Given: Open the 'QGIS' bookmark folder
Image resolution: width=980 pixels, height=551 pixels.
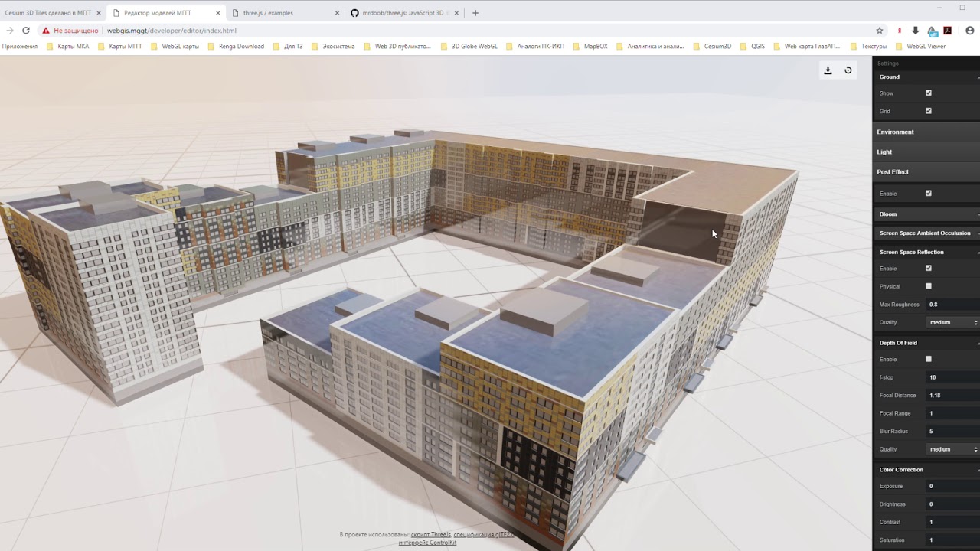Looking at the screenshot, I should [752, 46].
